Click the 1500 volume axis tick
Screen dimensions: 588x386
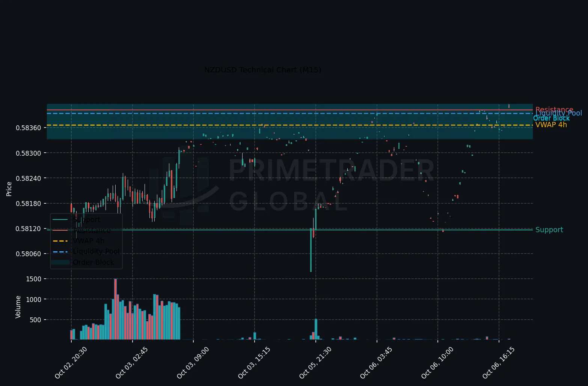coord(34,279)
